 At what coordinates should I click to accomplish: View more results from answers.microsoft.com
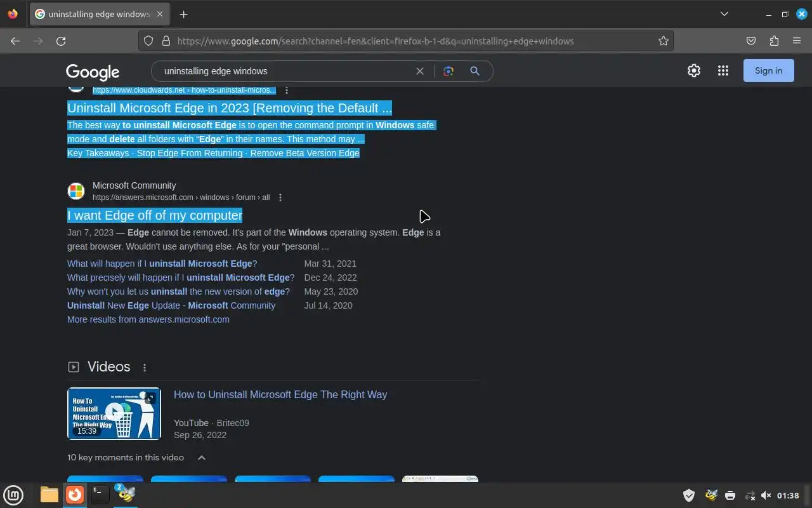(148, 319)
